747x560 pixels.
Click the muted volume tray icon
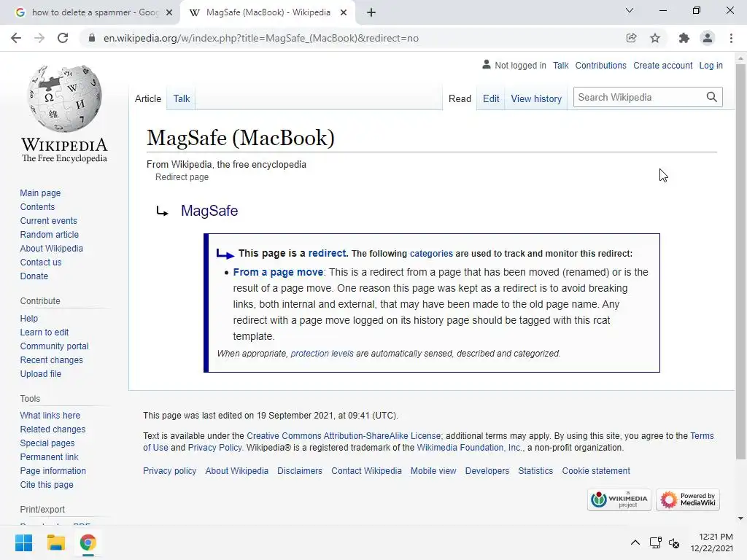click(x=673, y=542)
